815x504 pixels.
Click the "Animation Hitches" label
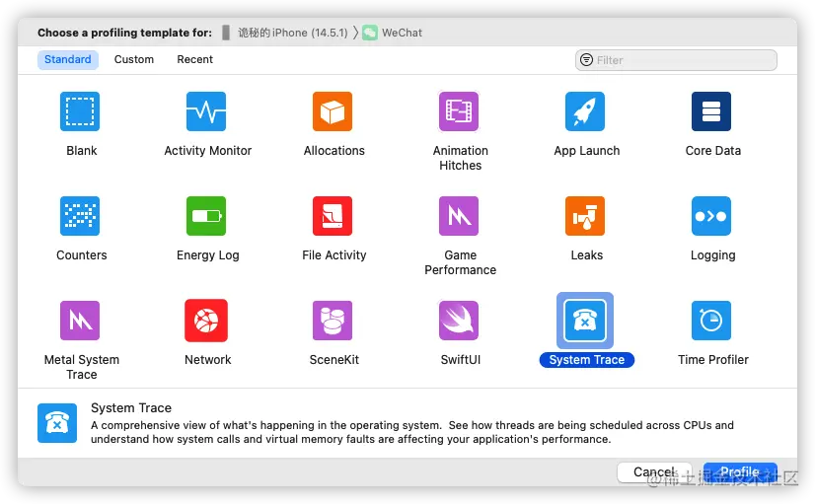pos(461,158)
